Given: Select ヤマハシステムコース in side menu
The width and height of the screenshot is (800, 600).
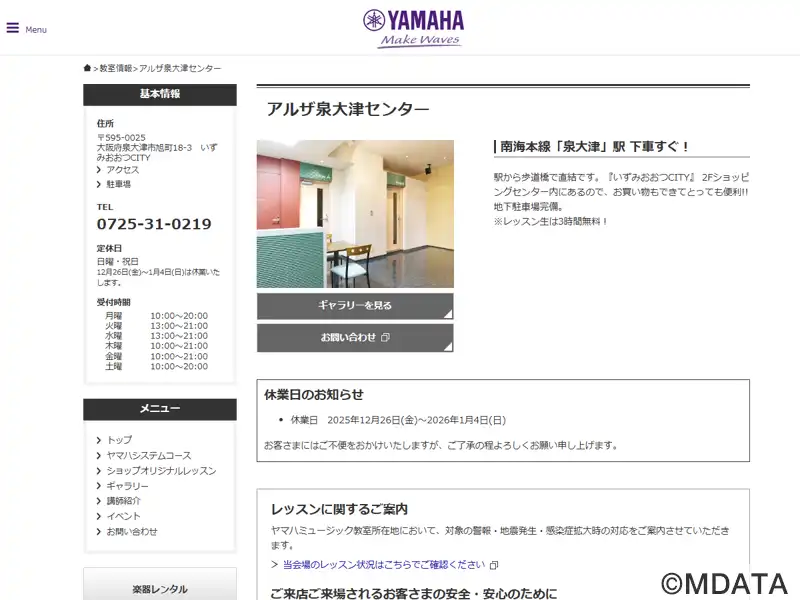Looking at the screenshot, I should [x=148, y=455].
